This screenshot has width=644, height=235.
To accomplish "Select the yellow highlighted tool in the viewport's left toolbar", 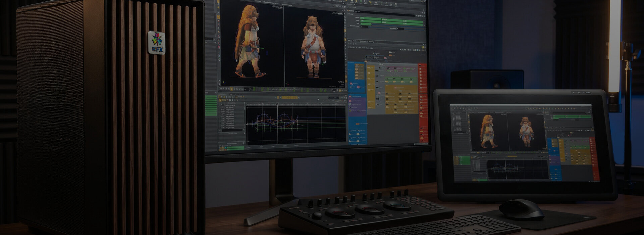I will (x=218, y=17).
